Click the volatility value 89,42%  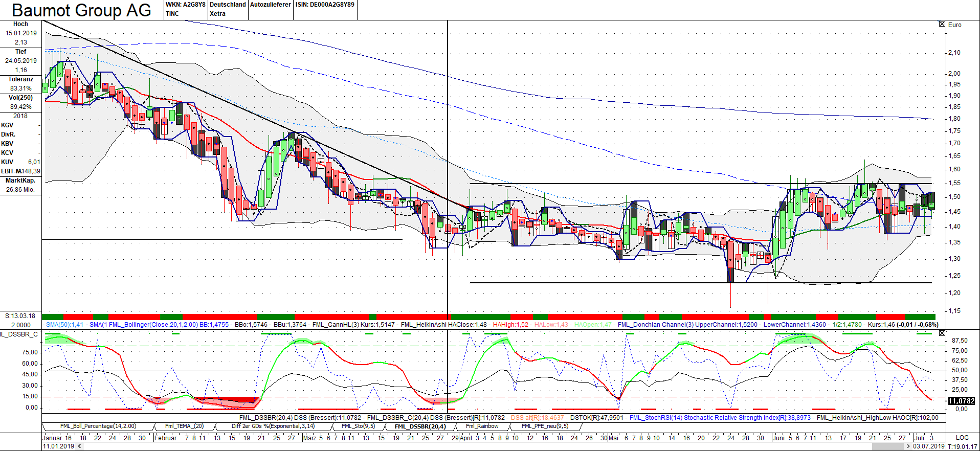tap(21, 107)
